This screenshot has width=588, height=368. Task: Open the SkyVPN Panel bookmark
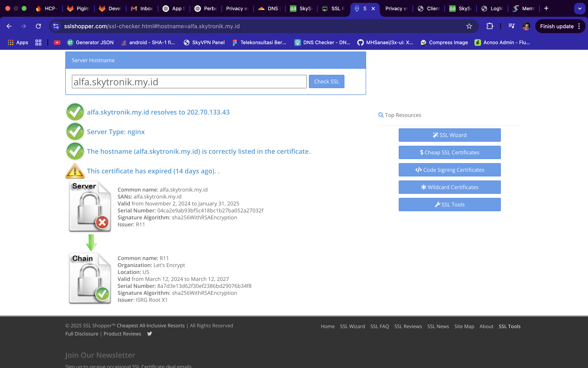click(204, 43)
